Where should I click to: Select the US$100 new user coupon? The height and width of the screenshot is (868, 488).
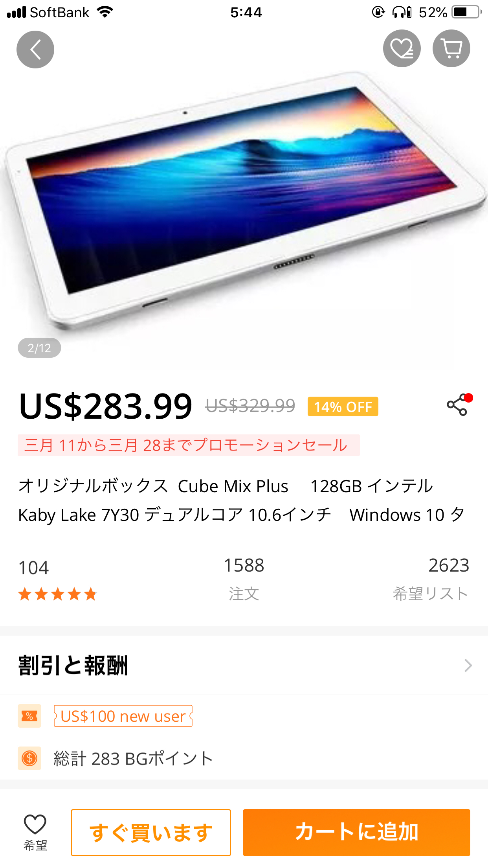(x=123, y=716)
